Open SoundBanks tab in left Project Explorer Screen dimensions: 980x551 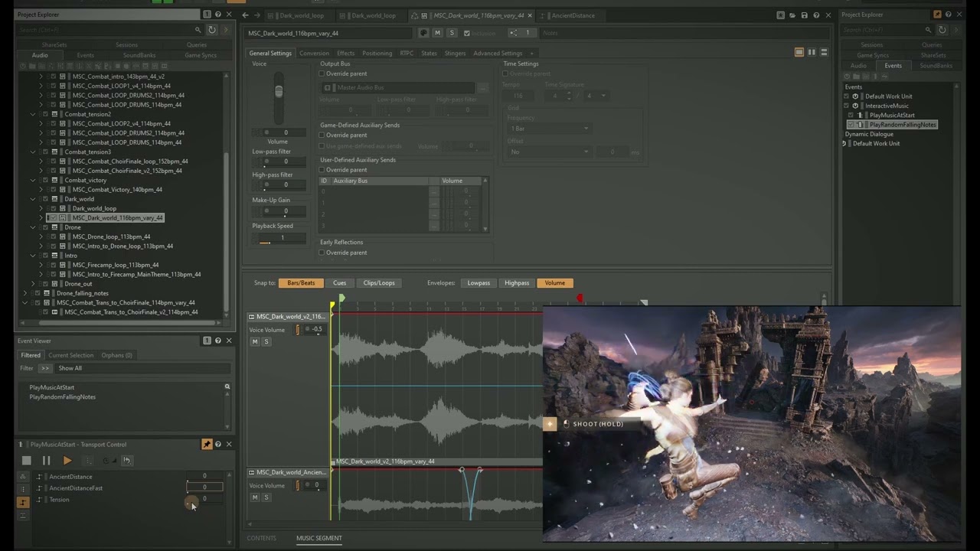139,55
